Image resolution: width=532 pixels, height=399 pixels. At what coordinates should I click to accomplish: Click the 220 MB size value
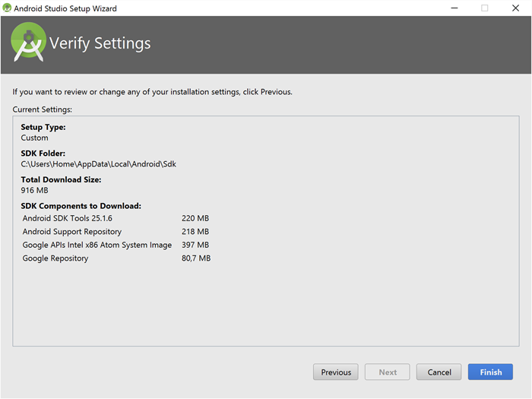coord(195,218)
